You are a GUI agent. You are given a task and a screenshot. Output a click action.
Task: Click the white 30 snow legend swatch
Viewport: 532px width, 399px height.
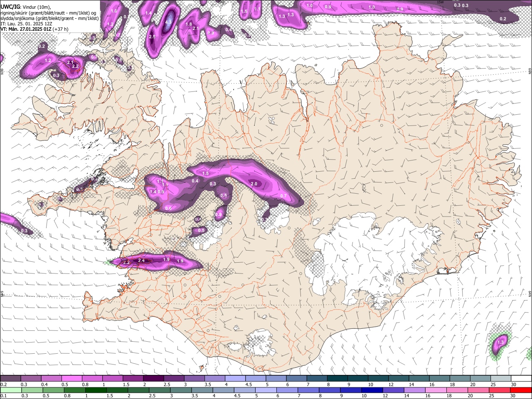pyautogui.click(x=521, y=379)
